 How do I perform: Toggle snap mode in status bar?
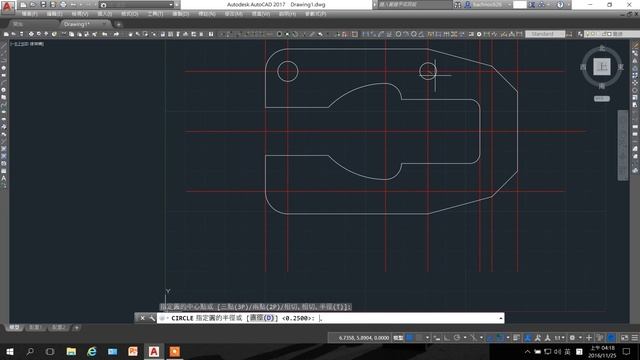pos(419,338)
